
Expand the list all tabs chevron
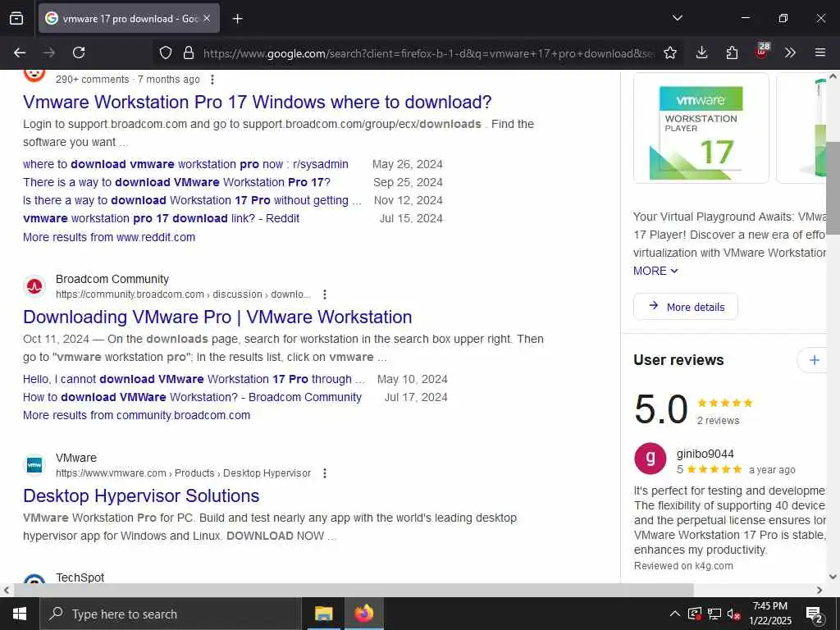pyautogui.click(x=677, y=18)
